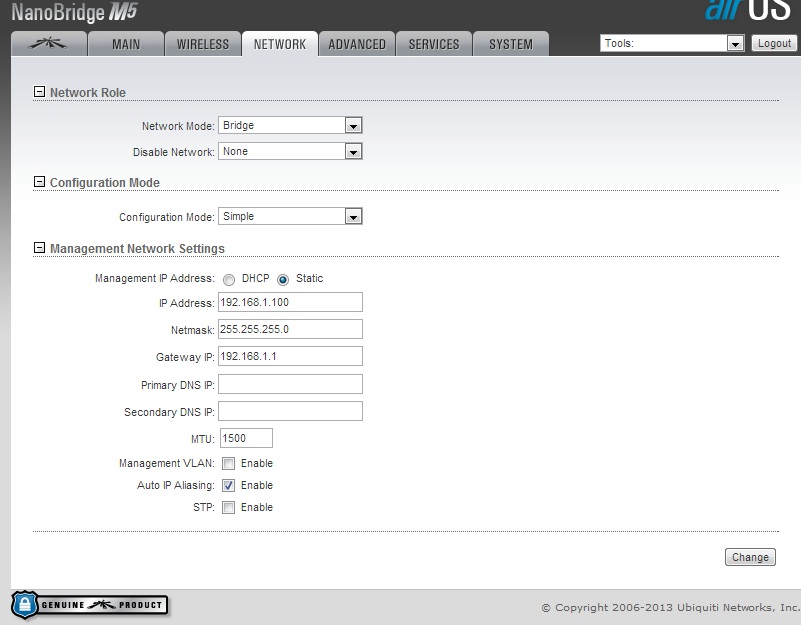Click the NanoBridge M5 product title
Screen dimensions: 801x625
pyautogui.click(x=75, y=12)
